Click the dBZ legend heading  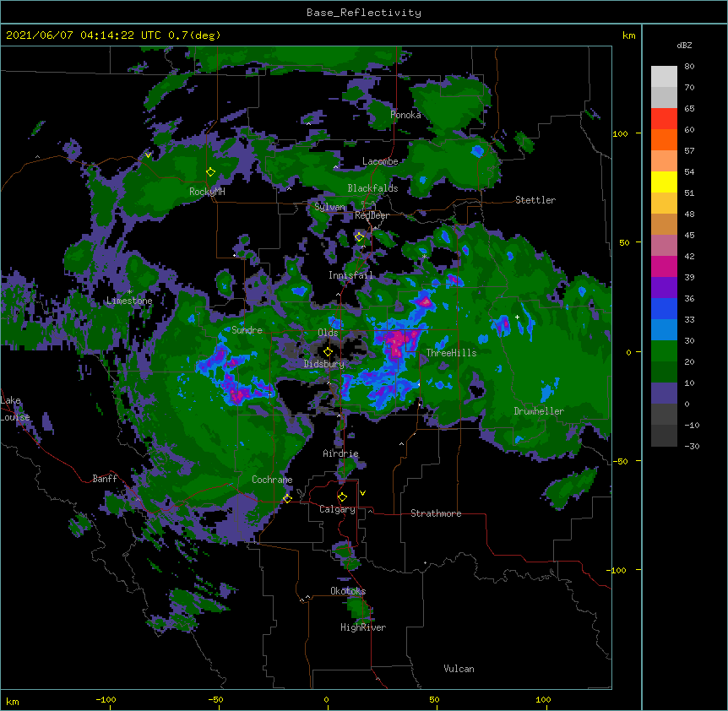(684, 46)
